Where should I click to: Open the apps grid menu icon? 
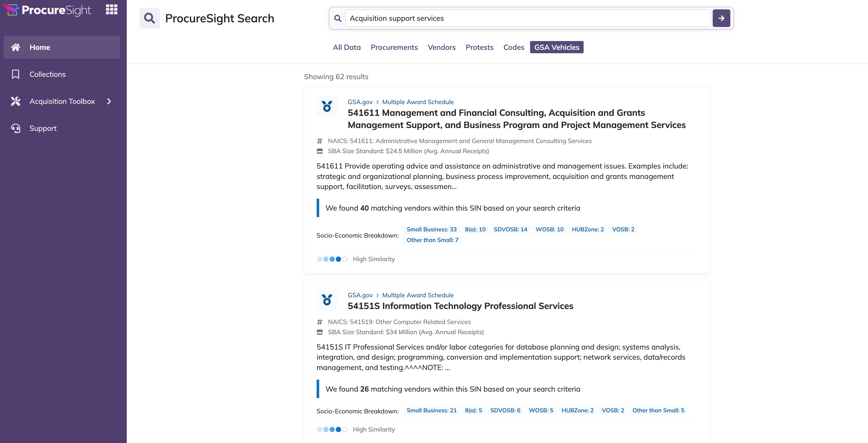point(111,9)
